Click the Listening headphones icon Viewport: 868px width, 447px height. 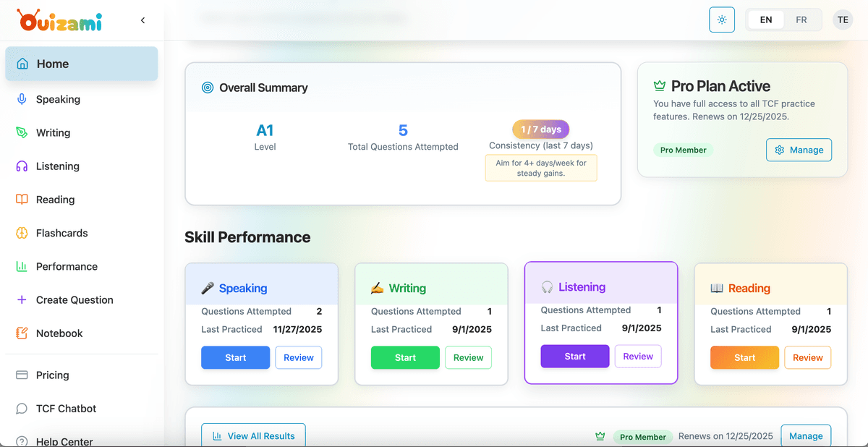coord(21,166)
